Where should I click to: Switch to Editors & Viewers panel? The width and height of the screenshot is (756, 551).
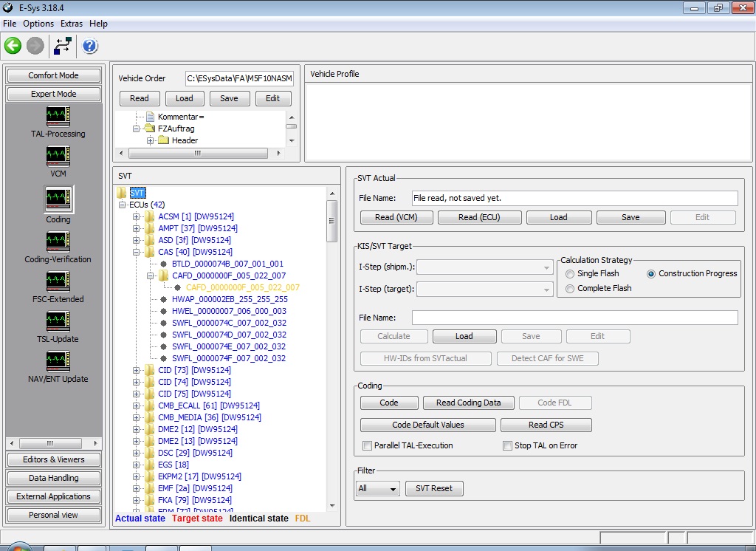[x=53, y=459]
